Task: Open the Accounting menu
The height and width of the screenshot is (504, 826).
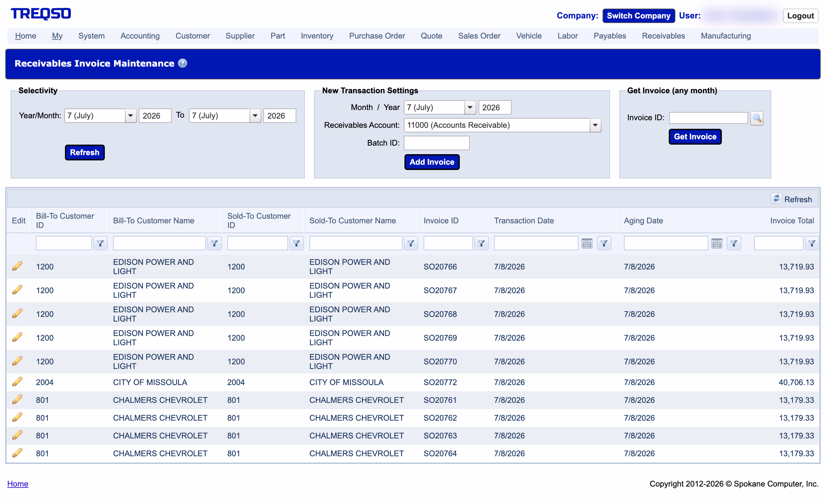Action: 140,36
